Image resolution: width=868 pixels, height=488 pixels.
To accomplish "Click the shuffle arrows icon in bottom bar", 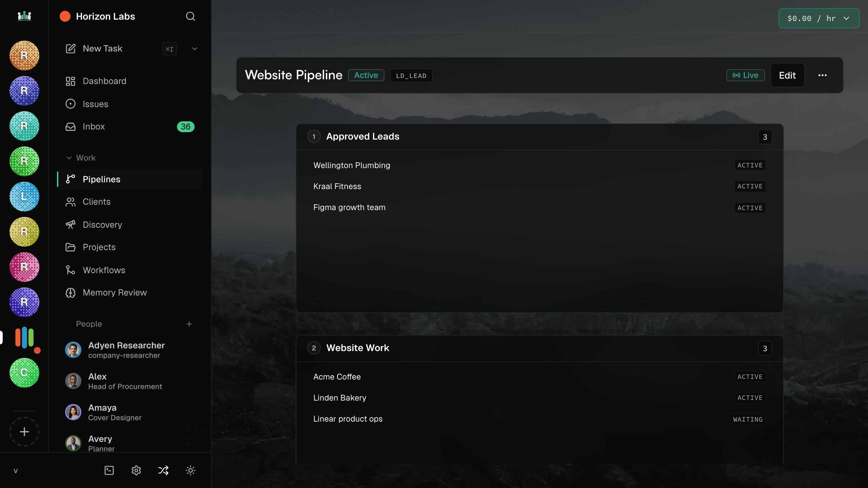I will [x=163, y=470].
